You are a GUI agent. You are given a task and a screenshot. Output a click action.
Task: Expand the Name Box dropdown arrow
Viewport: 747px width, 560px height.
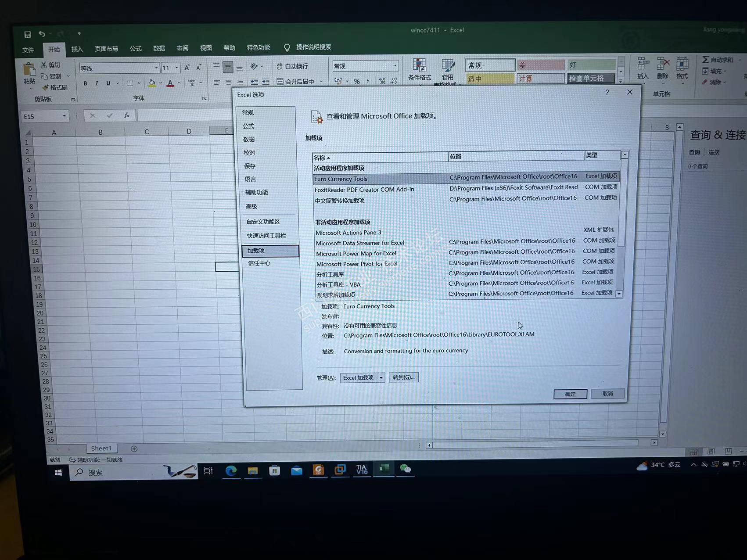[x=64, y=116]
